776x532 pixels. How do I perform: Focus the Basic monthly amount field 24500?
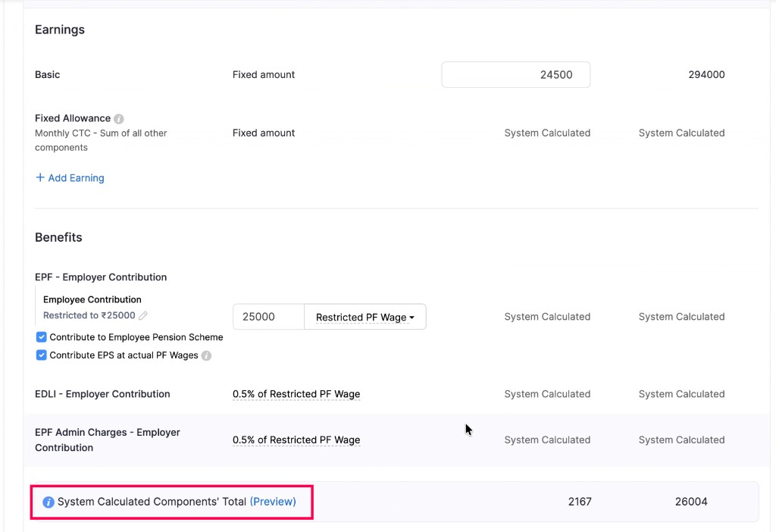tap(515, 75)
